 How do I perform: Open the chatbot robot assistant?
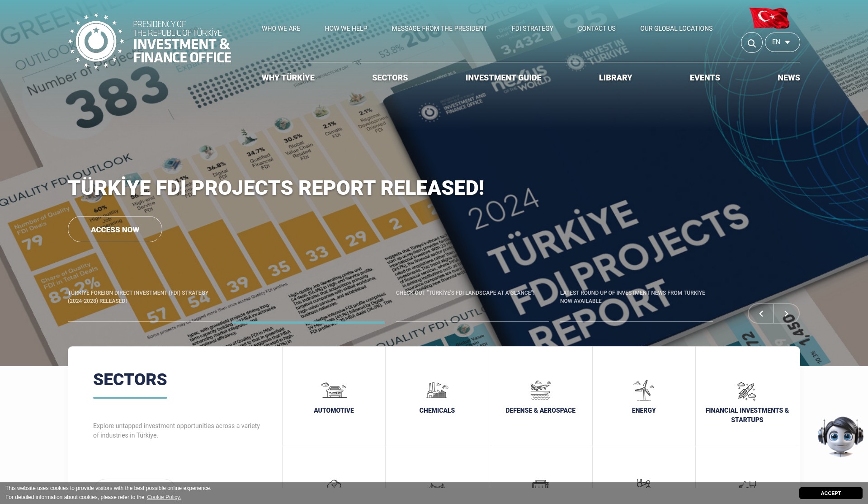pyautogui.click(x=840, y=437)
